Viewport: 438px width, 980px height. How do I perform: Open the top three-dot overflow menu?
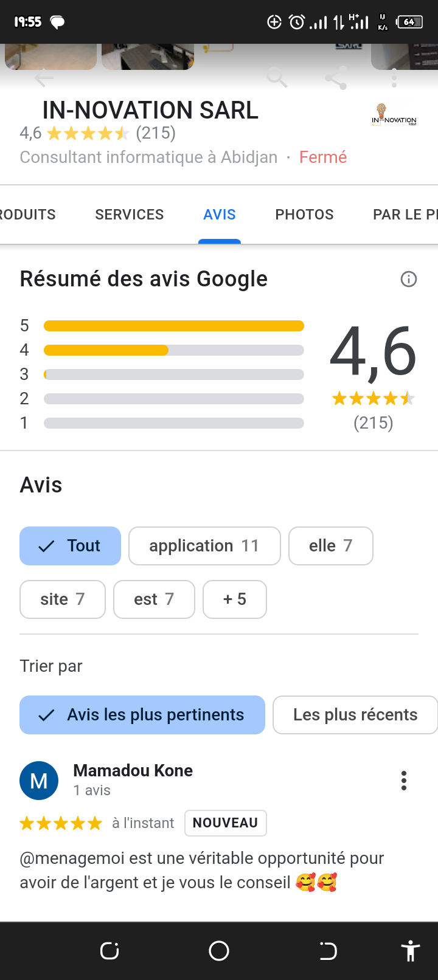pos(394,78)
